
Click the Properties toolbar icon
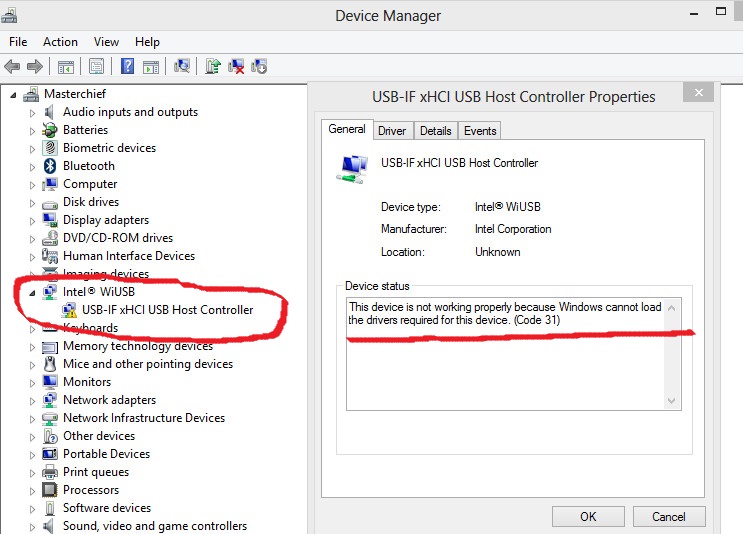point(96,67)
